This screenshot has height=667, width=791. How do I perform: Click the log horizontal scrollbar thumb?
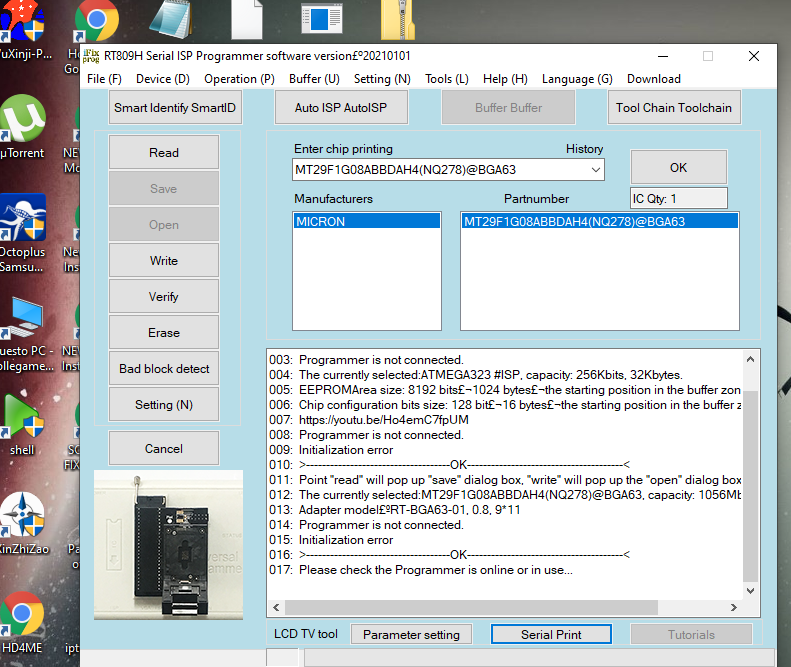point(471,607)
